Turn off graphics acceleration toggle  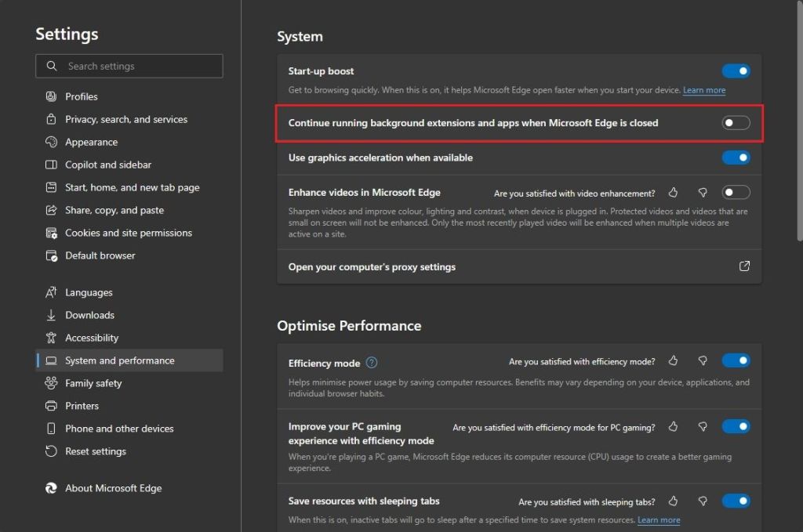coord(736,157)
